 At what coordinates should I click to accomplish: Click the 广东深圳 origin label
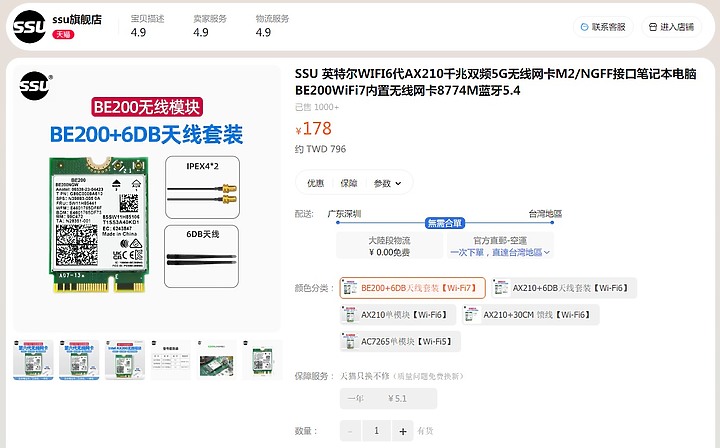pos(344,213)
